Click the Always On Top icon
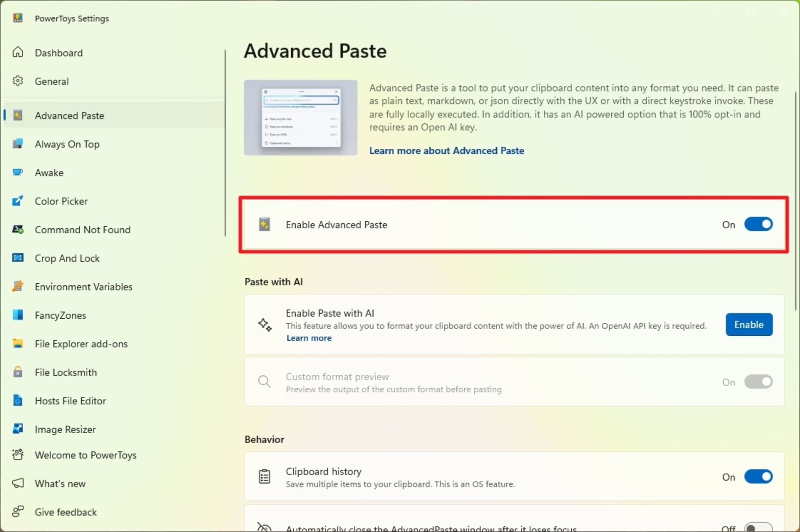This screenshot has width=800, height=532. click(x=17, y=144)
